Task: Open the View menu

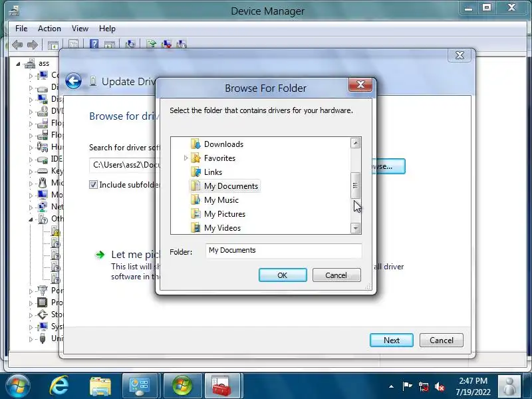Action: tap(80, 29)
